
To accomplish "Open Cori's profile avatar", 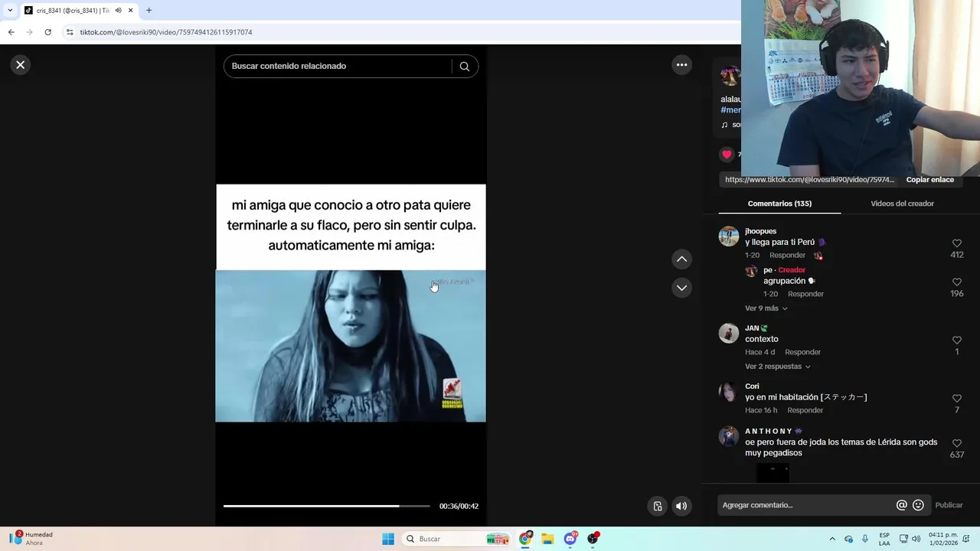I will (728, 392).
